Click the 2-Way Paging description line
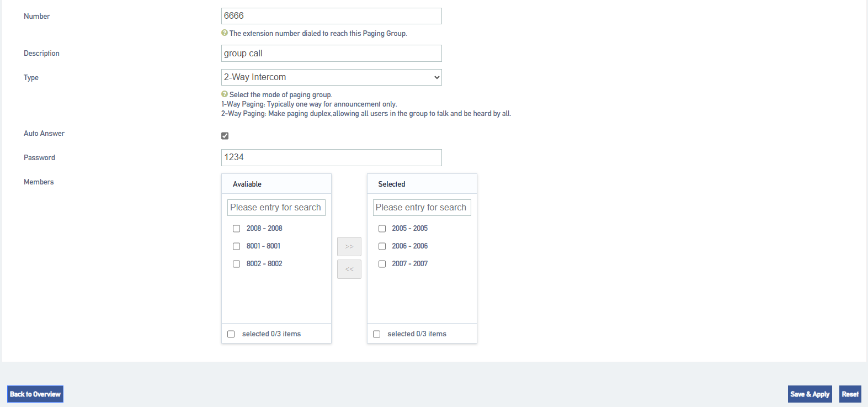Image resolution: width=868 pixels, height=407 pixels. [x=366, y=113]
